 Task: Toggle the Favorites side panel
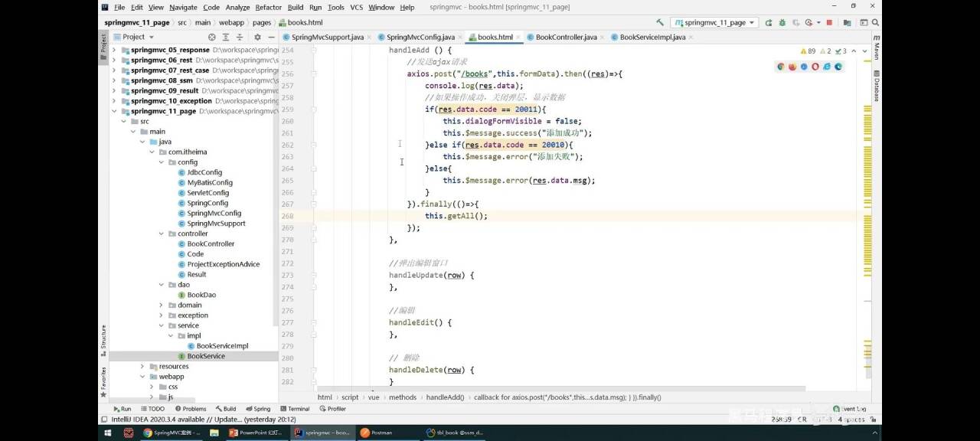[103, 381]
